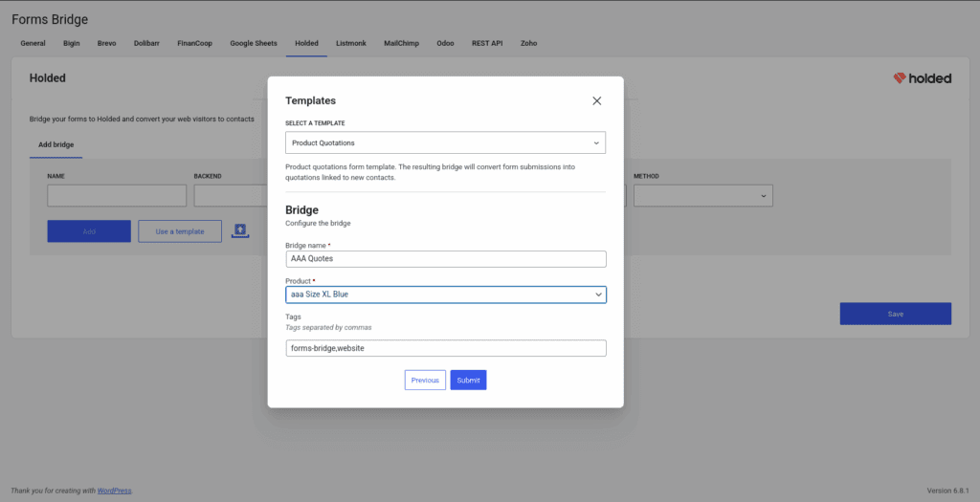Click the Save button
The height and width of the screenshot is (502, 980).
(896, 314)
